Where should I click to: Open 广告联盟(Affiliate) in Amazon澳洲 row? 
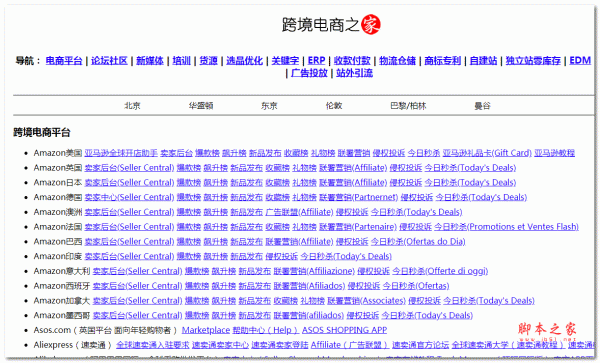[x=299, y=212]
